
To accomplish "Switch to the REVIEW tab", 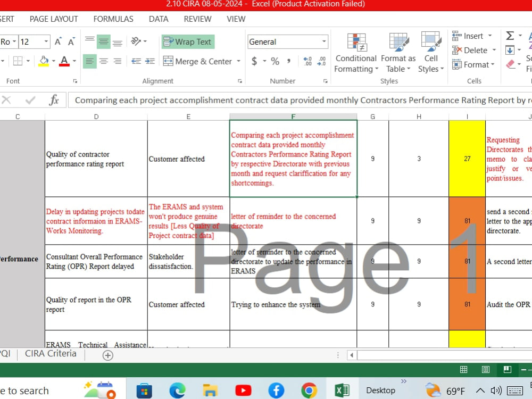I will tap(197, 19).
